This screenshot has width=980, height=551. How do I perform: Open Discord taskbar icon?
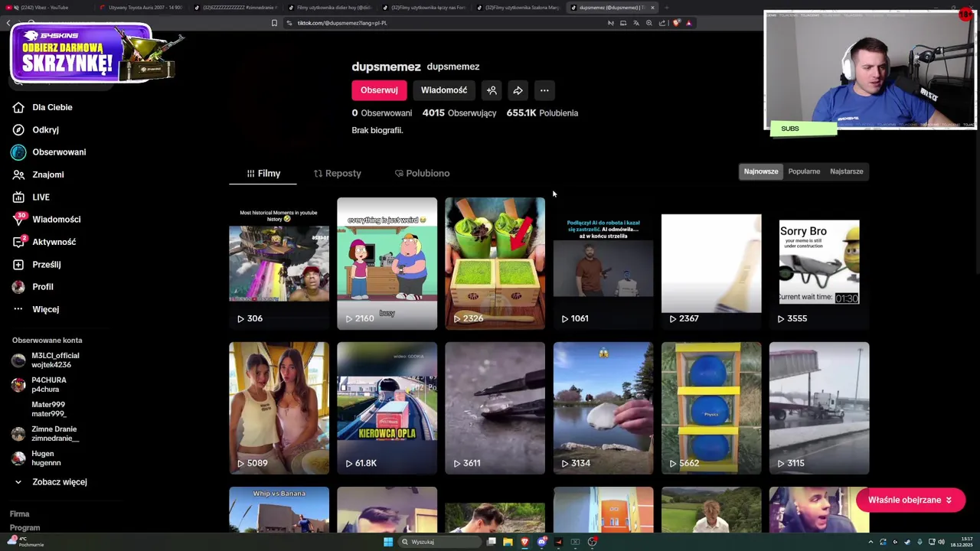(542, 542)
